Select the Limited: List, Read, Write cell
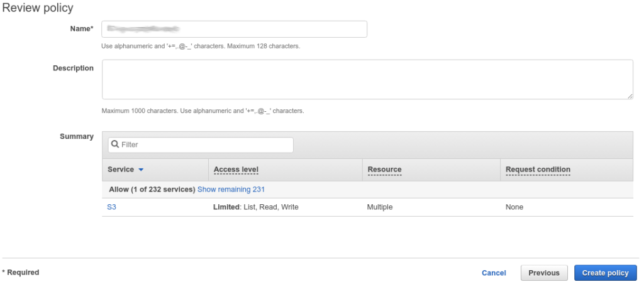 (x=256, y=207)
